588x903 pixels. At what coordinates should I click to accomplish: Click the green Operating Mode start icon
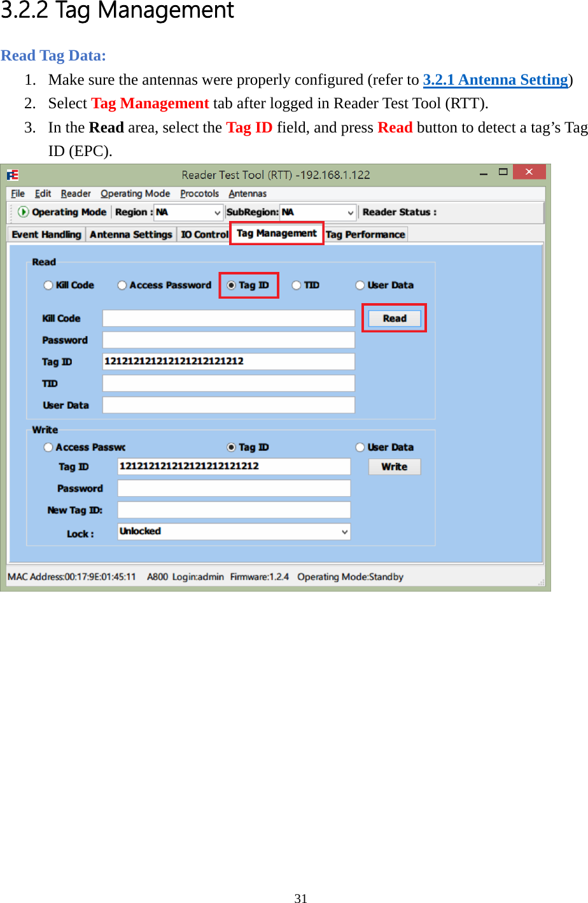tap(24, 212)
